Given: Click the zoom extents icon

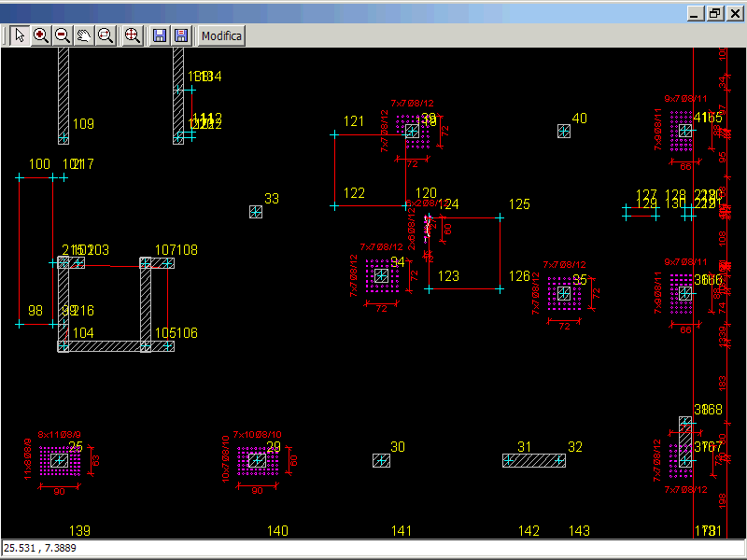Looking at the screenshot, I should coord(133,35).
